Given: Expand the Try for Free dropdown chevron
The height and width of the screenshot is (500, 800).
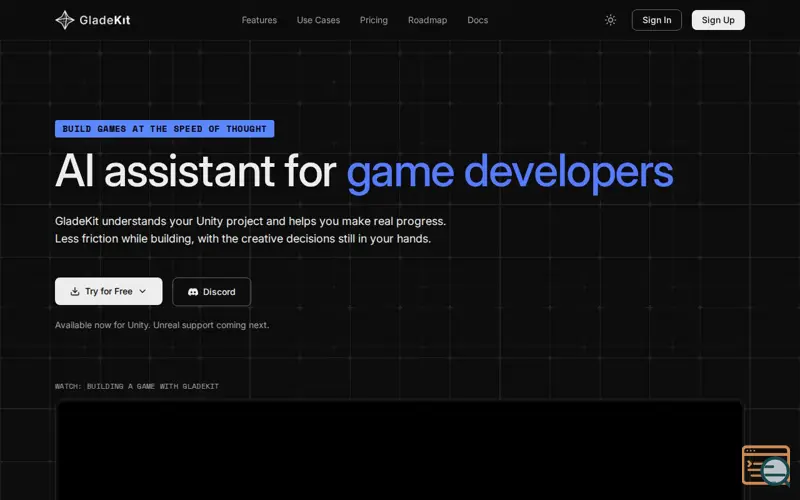Looking at the screenshot, I should click(143, 291).
